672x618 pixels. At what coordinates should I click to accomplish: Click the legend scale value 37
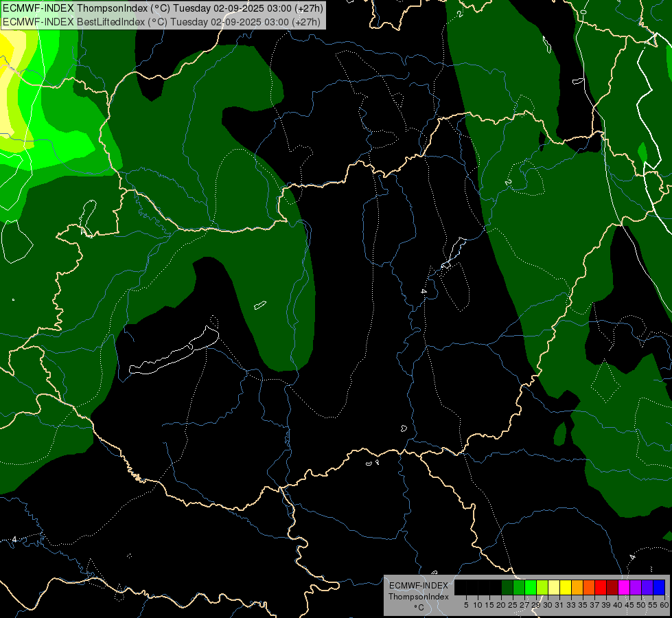pyautogui.click(x=594, y=605)
